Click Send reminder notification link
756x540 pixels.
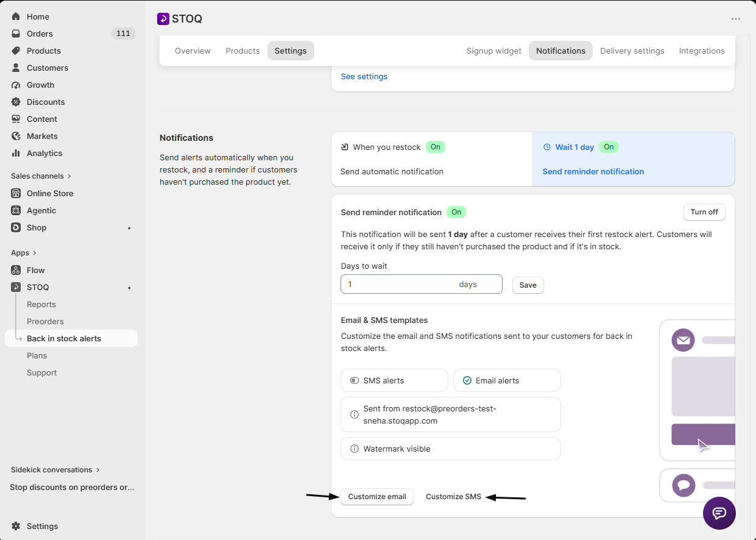(593, 171)
